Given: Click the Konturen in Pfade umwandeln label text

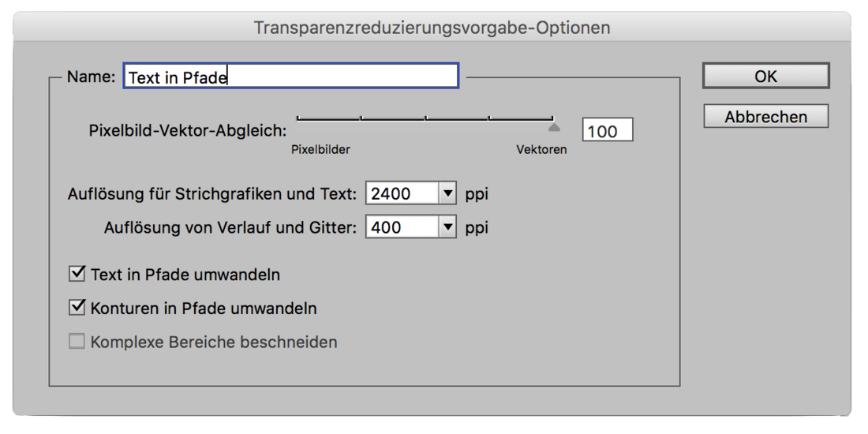Looking at the screenshot, I should tap(204, 309).
